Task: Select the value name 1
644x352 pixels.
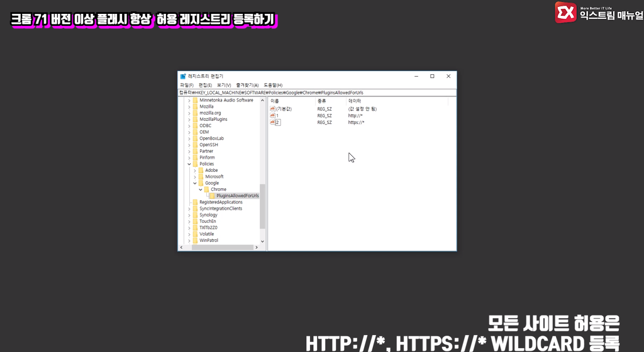Action: pos(277,116)
